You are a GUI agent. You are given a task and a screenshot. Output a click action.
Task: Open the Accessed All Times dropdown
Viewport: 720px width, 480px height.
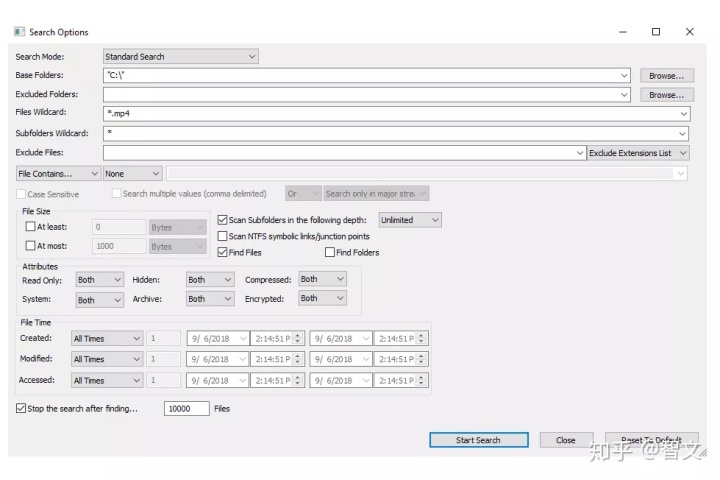click(107, 380)
